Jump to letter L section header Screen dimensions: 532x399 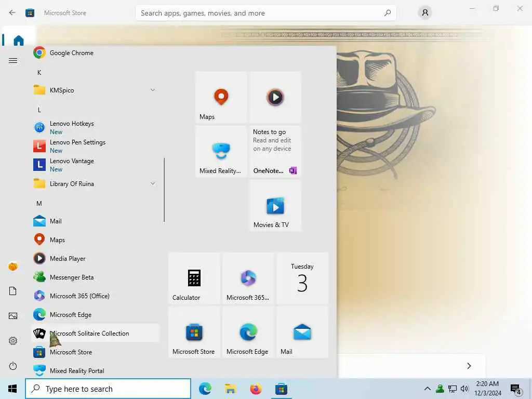point(39,110)
